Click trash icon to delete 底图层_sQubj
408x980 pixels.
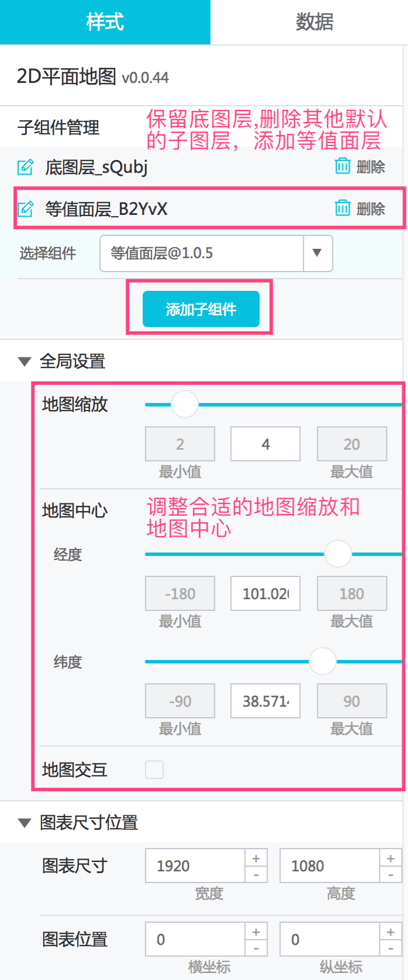[x=343, y=166]
